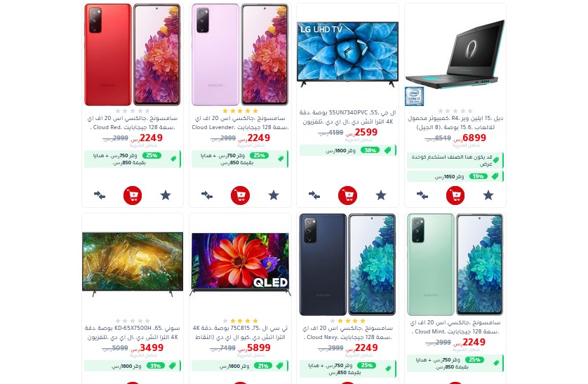Add LG 55UN7340PVC TV to cart
This screenshot has height=384, width=588.
(x=347, y=195)
